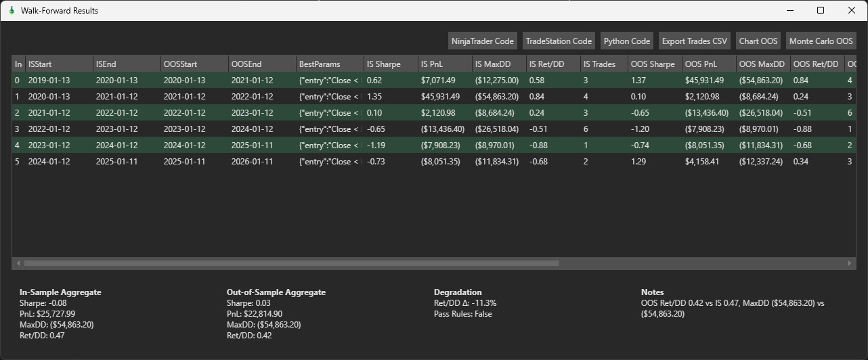This screenshot has height=360, width=868.
Task: Select ISEnd cell 2025-01-11 in row 5
Action: click(x=127, y=162)
